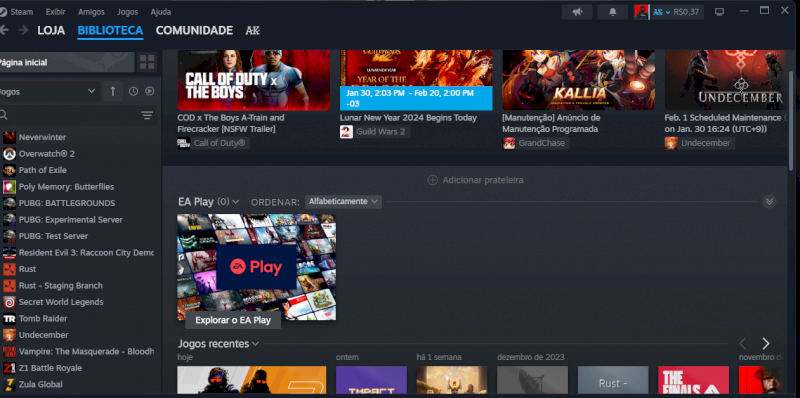Viewport: 800px width, 398px height.
Task: Switch to the COMUNIDADE tab
Action: click(194, 31)
